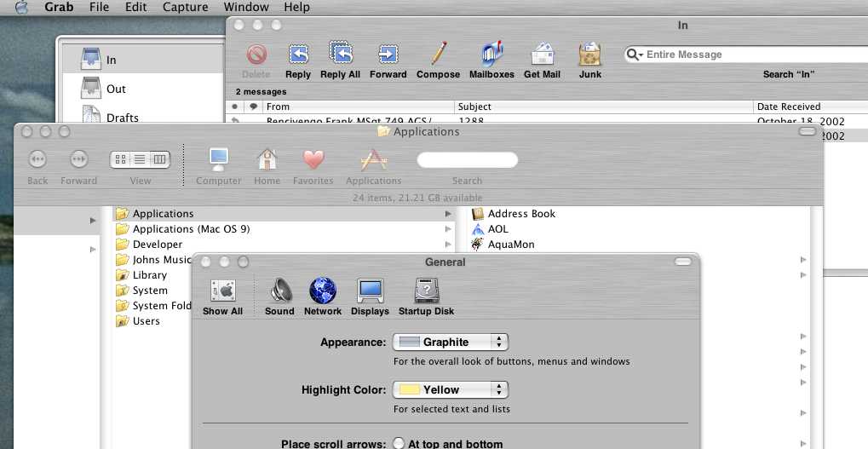
Task: Go to Home in Finder toolbar
Action: [x=267, y=159]
